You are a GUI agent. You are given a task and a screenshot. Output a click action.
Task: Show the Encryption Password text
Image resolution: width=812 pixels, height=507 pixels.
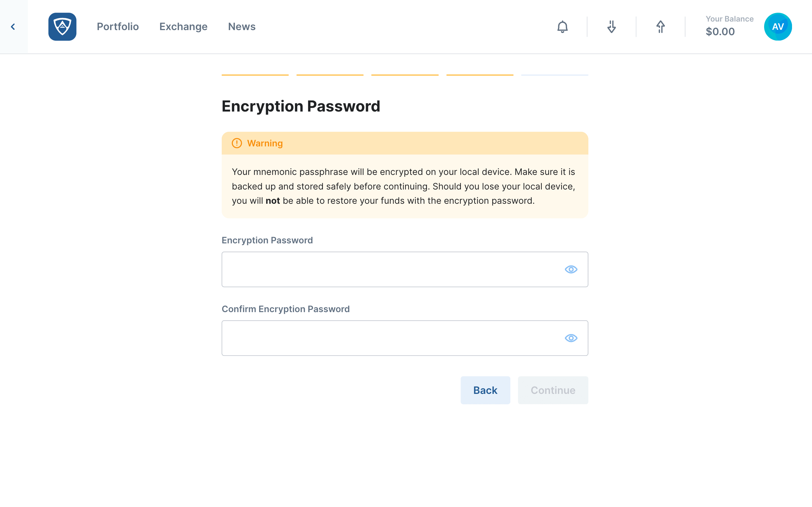571,269
